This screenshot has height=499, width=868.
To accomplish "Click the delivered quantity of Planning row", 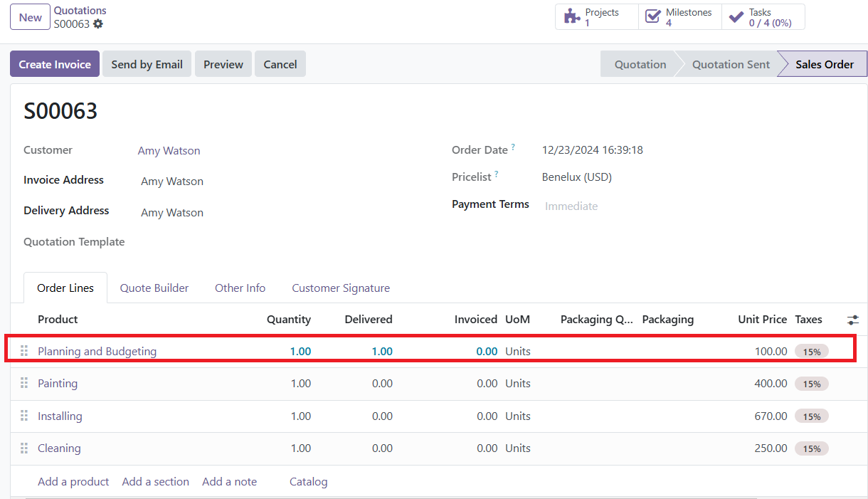I will 382,351.
